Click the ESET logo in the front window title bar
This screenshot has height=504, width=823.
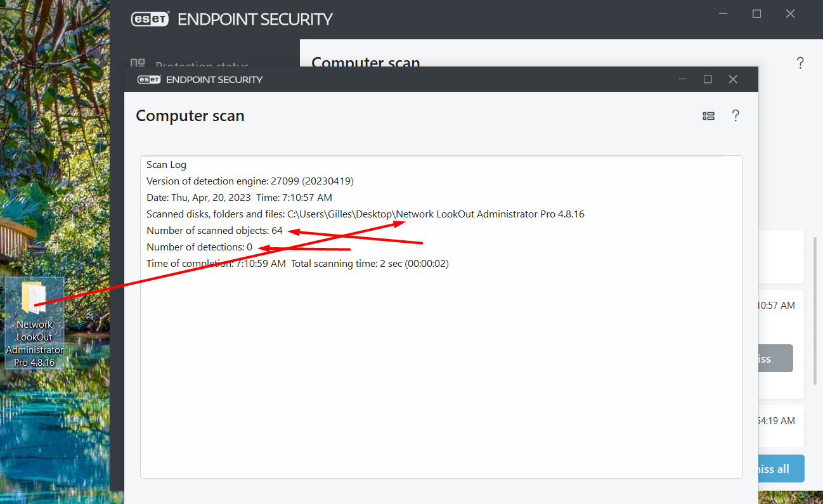[148, 80]
